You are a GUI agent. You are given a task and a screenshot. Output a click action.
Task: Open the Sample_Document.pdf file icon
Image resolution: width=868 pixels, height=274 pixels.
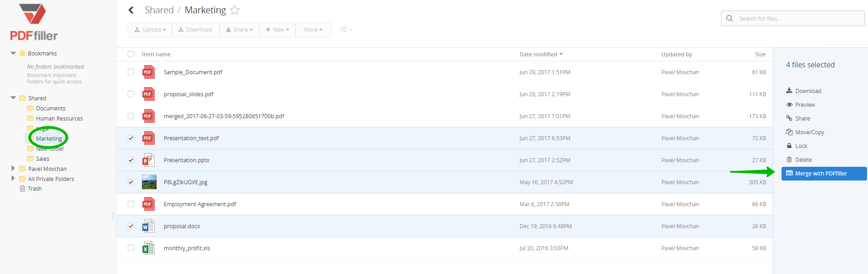pos(148,72)
